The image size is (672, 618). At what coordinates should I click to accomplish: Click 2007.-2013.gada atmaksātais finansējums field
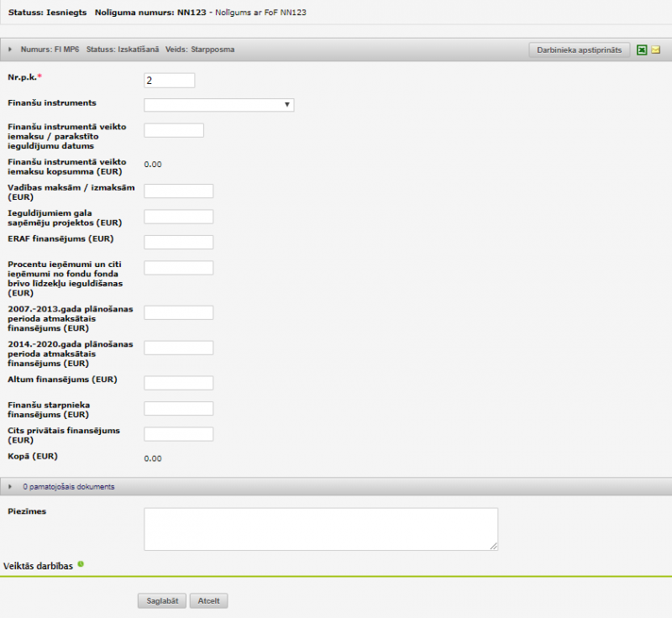(x=179, y=312)
